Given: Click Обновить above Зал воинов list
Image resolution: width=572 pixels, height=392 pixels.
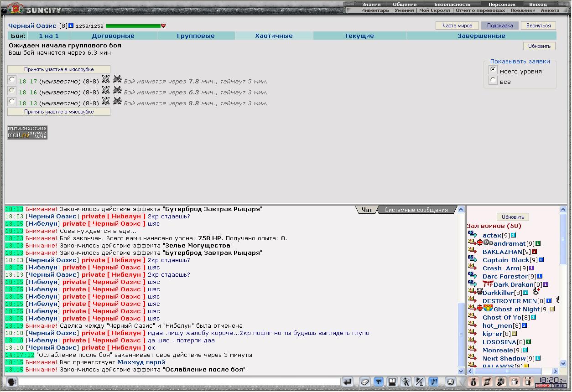Looking at the screenshot, I should point(513,217).
